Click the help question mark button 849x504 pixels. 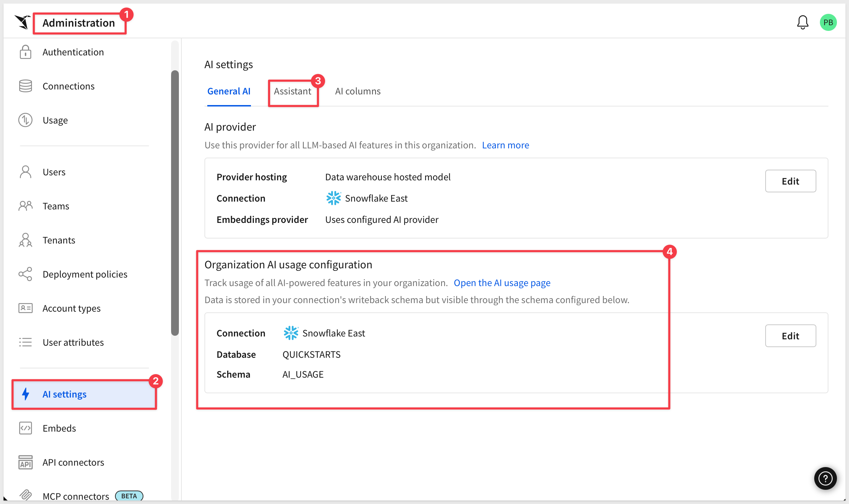click(825, 478)
